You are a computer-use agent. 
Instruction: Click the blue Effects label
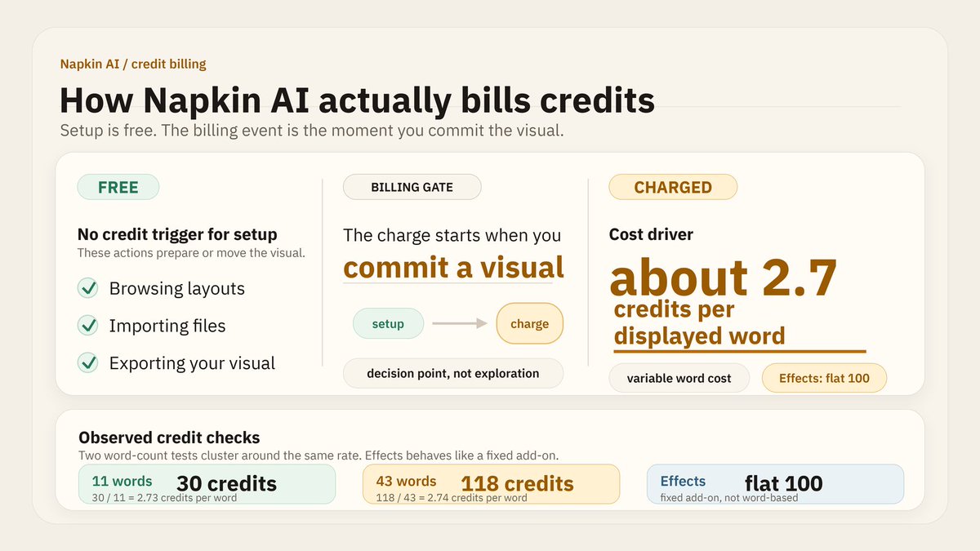click(x=683, y=482)
